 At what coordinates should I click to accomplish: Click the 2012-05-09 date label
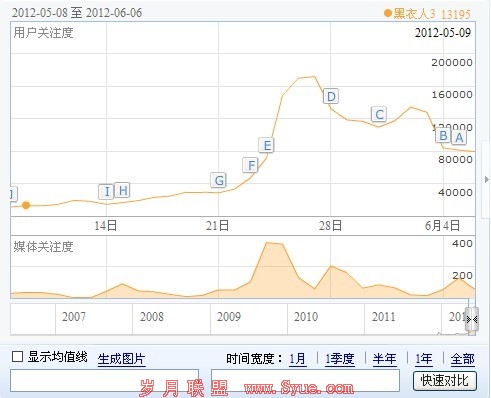point(443,33)
